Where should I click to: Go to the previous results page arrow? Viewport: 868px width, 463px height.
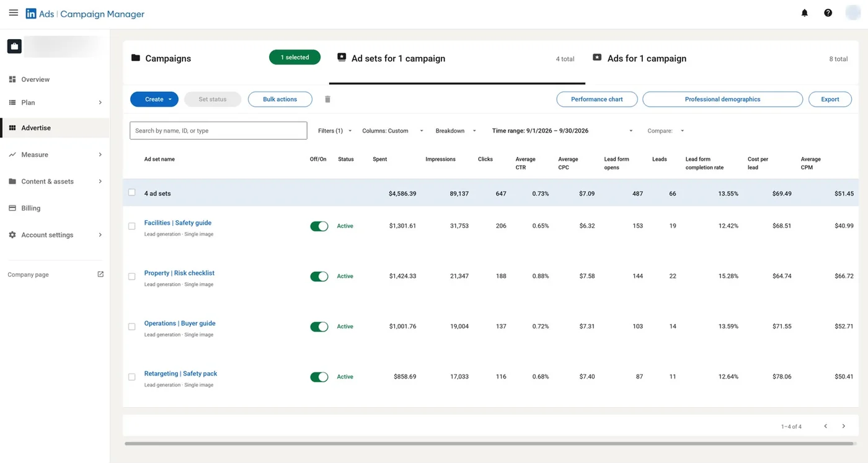[x=825, y=426]
